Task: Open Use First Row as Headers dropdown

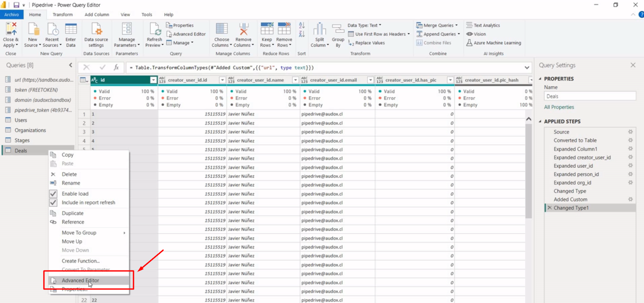Action: pos(379,34)
